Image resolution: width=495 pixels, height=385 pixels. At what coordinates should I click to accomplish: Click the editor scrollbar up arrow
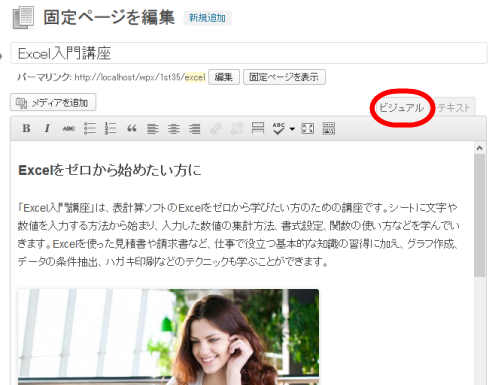(x=480, y=148)
